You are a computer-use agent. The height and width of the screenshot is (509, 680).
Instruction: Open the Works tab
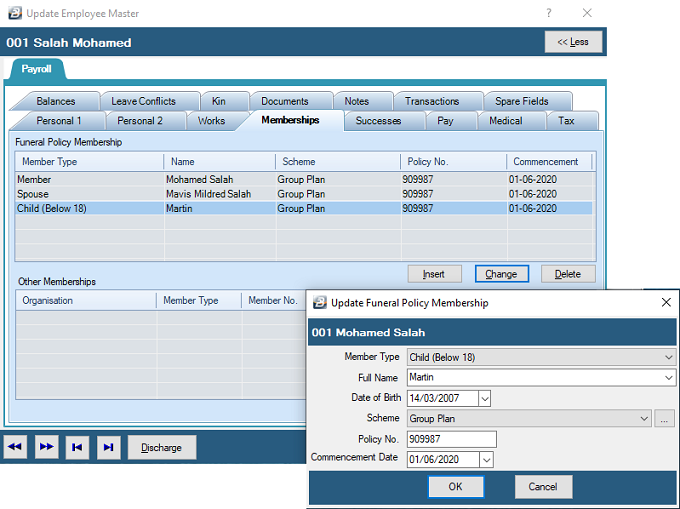tap(211, 121)
